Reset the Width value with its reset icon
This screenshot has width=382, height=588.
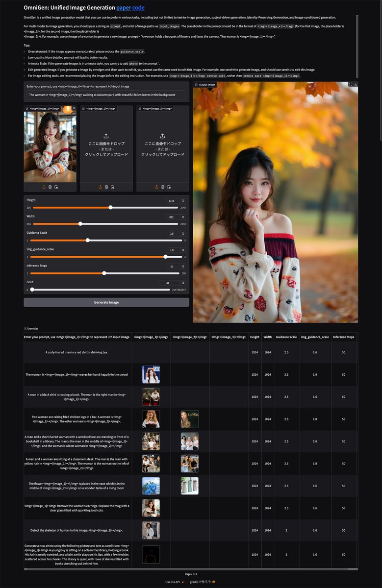tap(183, 217)
